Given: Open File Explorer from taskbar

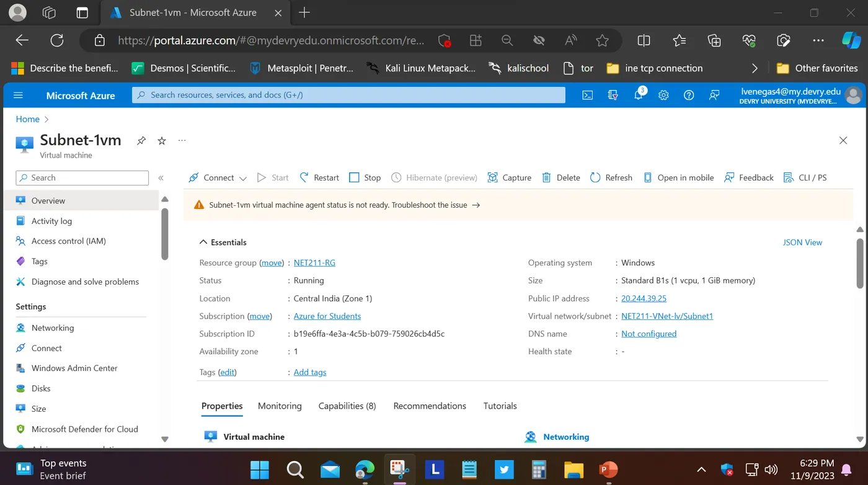Looking at the screenshot, I should point(574,469).
